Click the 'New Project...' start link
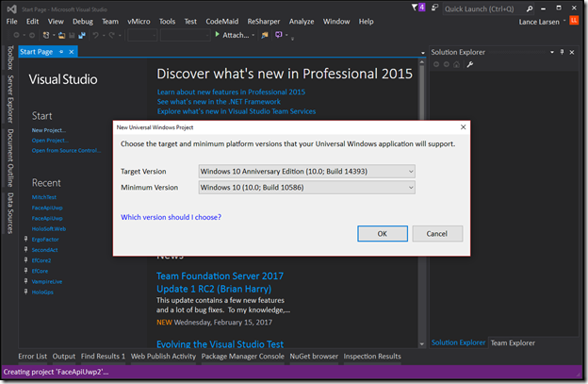 49,130
